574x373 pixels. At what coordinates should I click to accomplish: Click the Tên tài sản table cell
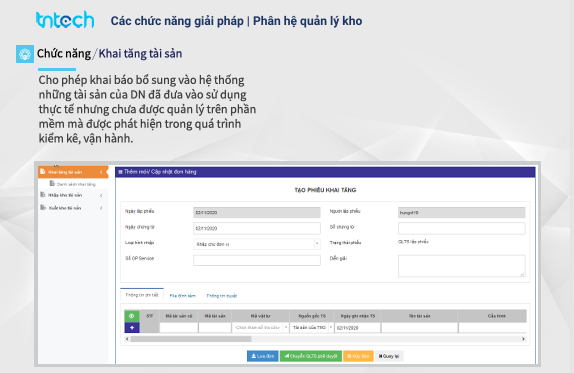pos(420,328)
